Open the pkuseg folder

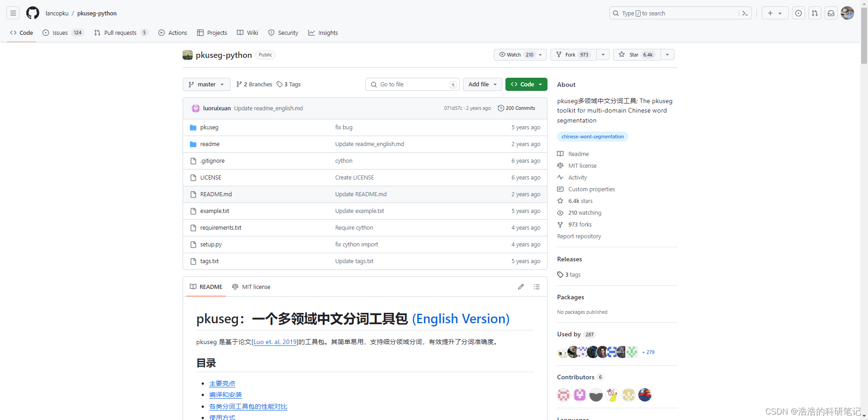pos(209,127)
